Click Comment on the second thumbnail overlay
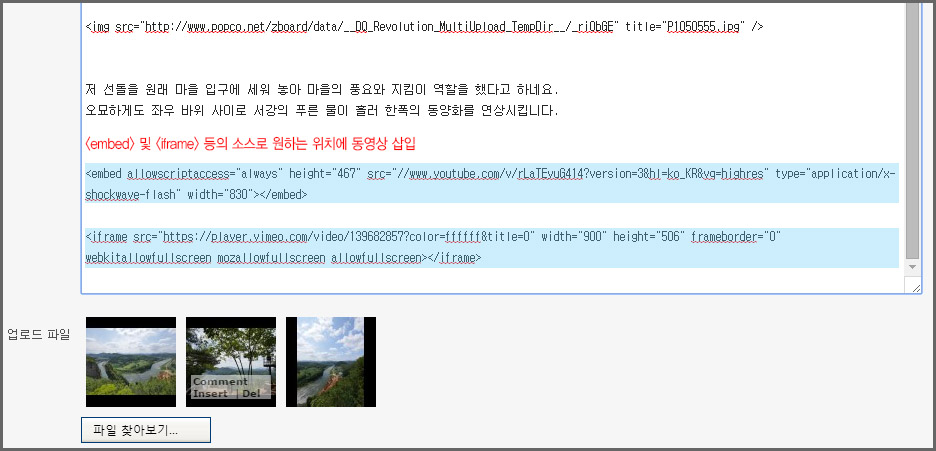 click(220, 382)
